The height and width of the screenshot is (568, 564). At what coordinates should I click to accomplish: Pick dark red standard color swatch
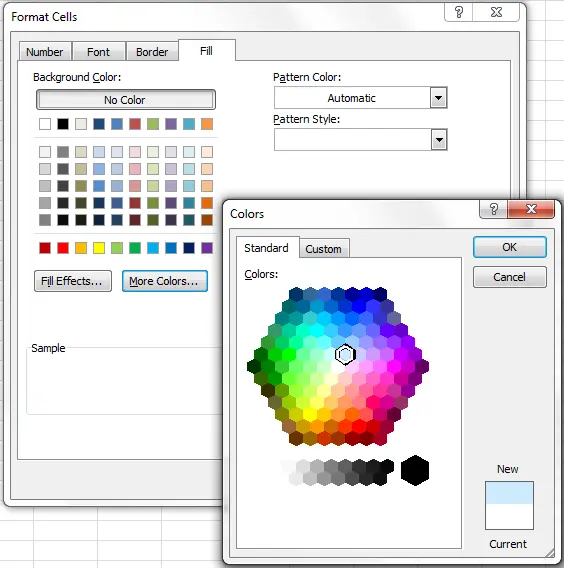45,248
